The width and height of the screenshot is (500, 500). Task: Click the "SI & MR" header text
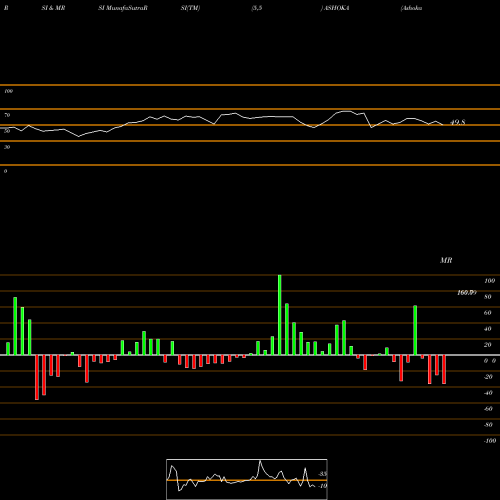click(53, 8)
